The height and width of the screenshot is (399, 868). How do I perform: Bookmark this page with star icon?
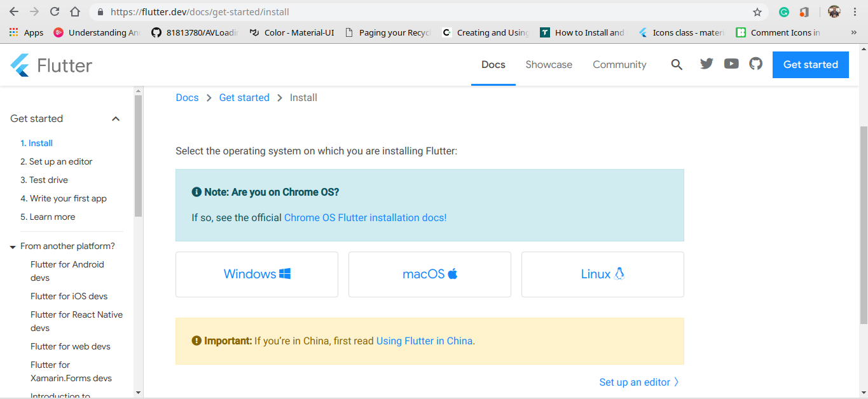(x=757, y=11)
